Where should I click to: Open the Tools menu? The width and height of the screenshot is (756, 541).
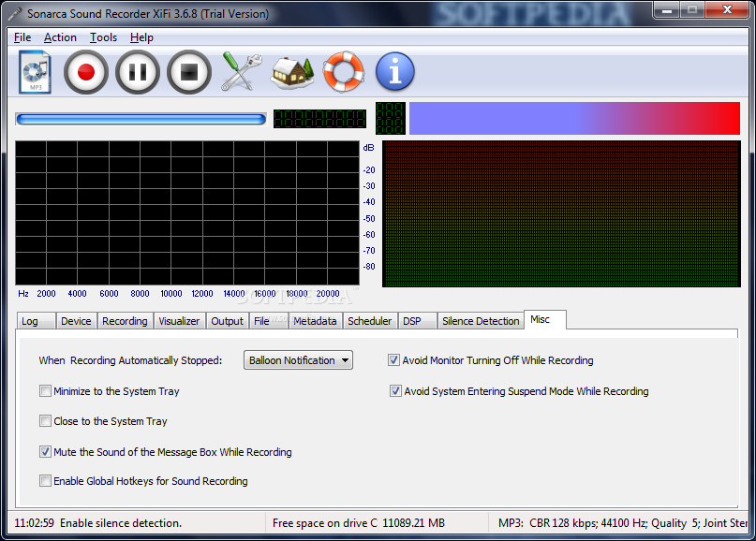pos(103,37)
